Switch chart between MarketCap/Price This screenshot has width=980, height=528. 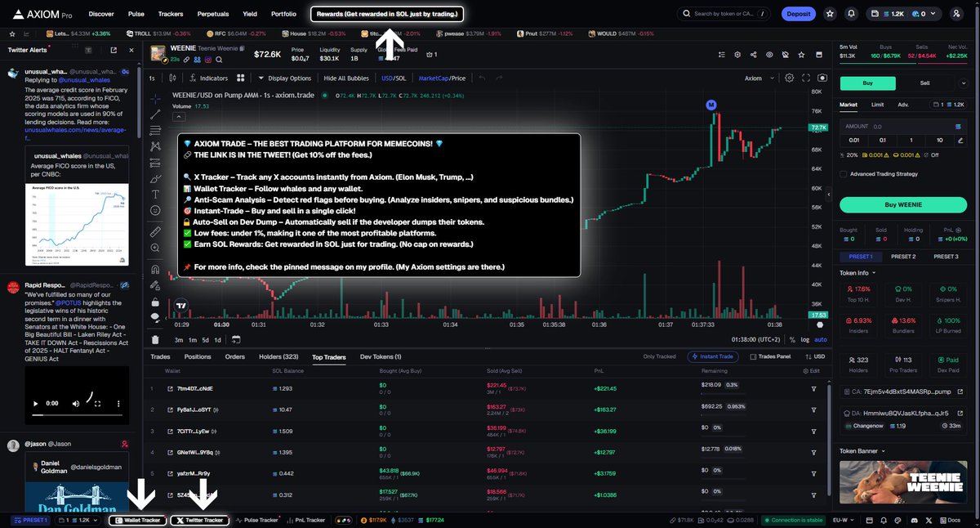click(442, 78)
